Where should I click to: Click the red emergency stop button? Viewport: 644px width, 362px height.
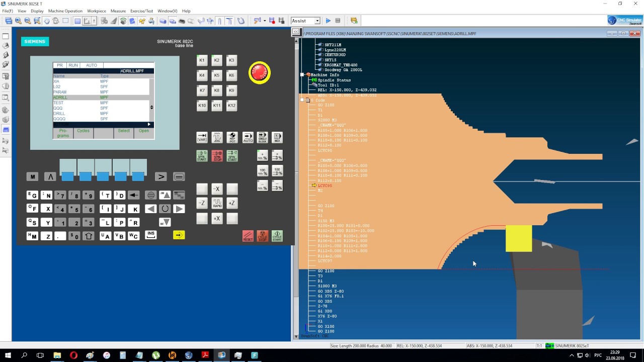point(260,73)
